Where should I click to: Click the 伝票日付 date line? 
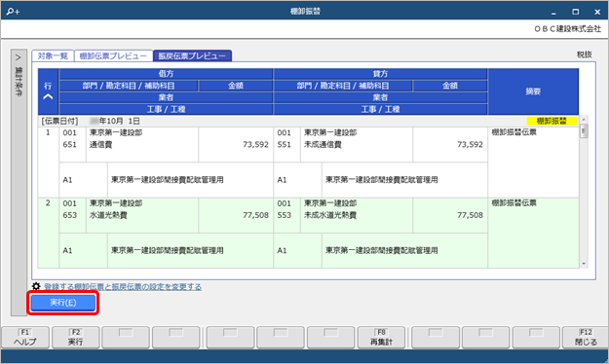click(91, 121)
